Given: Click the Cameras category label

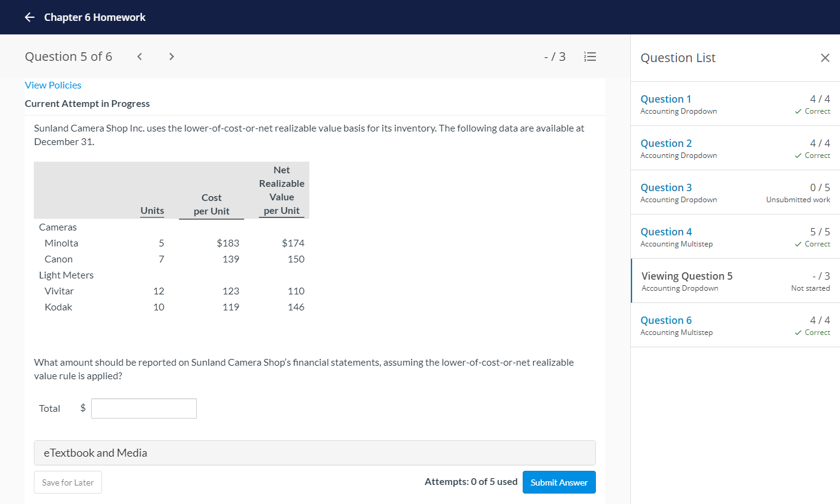Looking at the screenshot, I should (x=58, y=227).
